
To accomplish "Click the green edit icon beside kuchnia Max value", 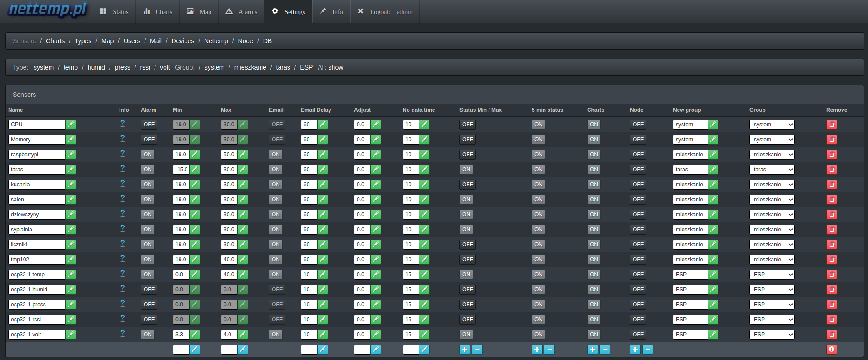I will (x=243, y=185).
